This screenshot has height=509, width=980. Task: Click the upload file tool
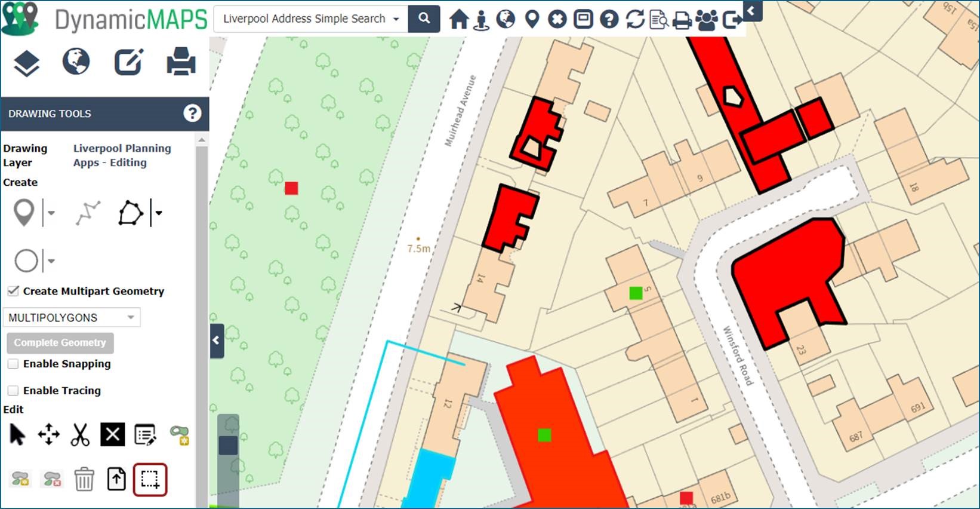[116, 479]
